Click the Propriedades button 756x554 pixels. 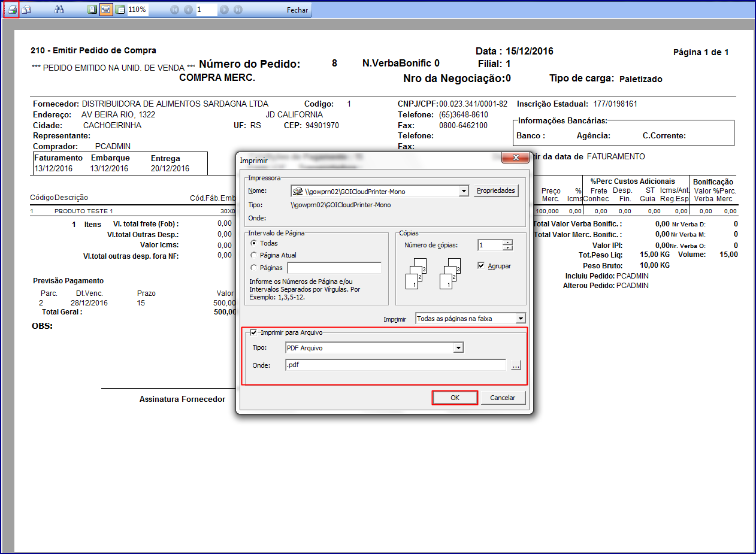point(496,190)
